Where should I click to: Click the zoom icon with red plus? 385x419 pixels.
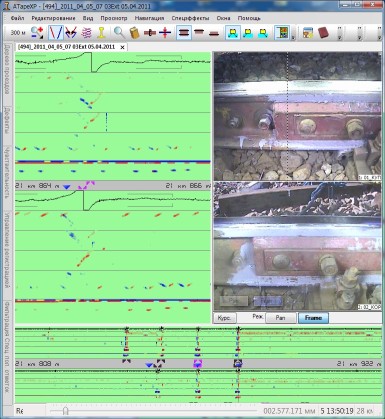[37, 32]
